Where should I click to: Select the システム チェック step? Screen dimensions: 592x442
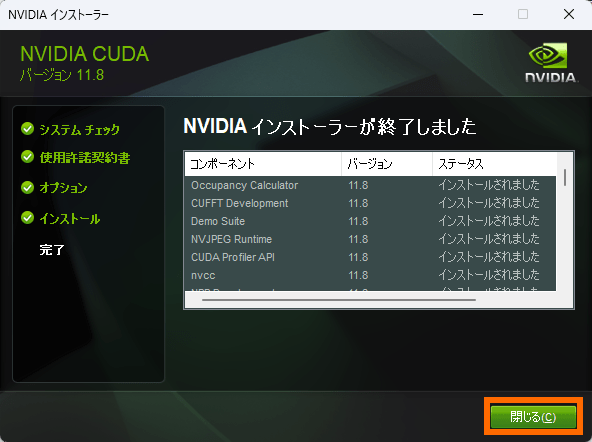(80, 129)
